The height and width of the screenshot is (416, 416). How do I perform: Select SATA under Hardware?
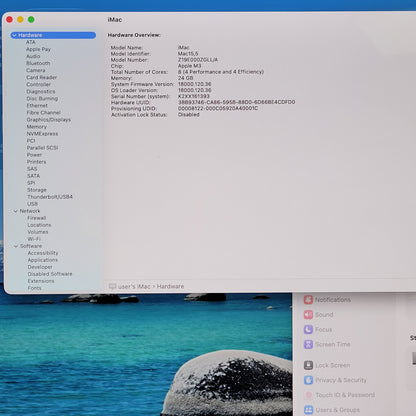tap(33, 176)
